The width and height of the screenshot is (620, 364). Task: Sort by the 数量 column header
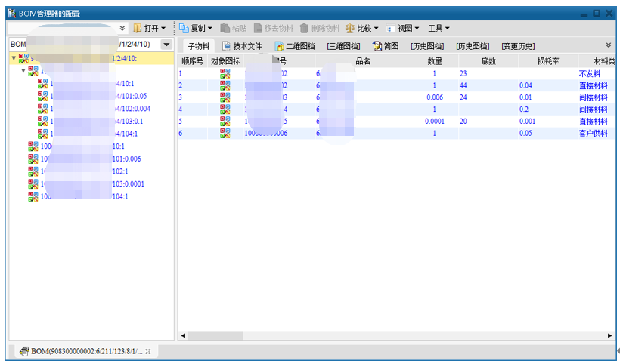pos(435,60)
